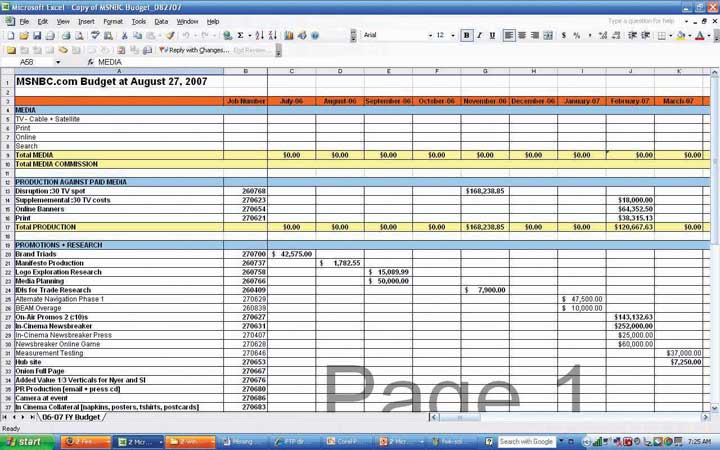
Task: Expand reviewing toolbar options chevron
Action: [278, 50]
